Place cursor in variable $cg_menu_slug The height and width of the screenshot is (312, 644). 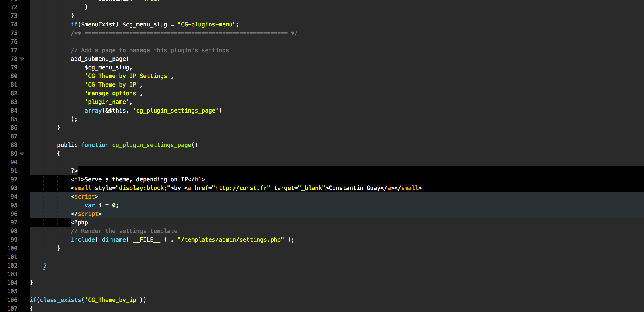tap(108, 67)
